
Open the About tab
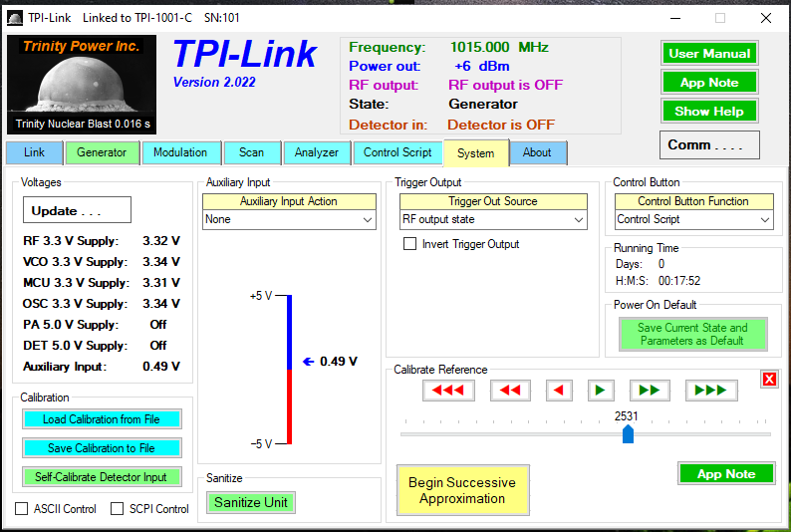tap(537, 152)
